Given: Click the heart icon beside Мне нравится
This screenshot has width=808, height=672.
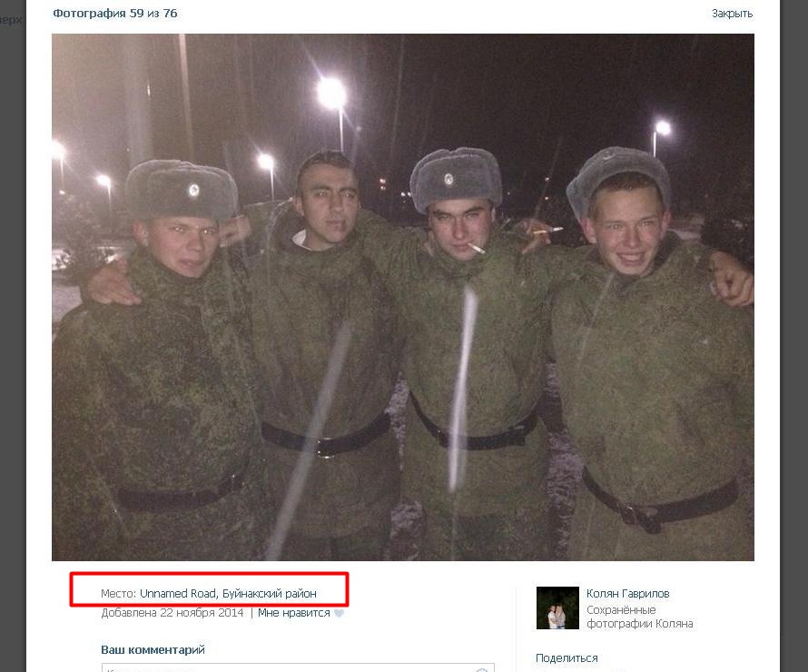Looking at the screenshot, I should tap(339, 613).
